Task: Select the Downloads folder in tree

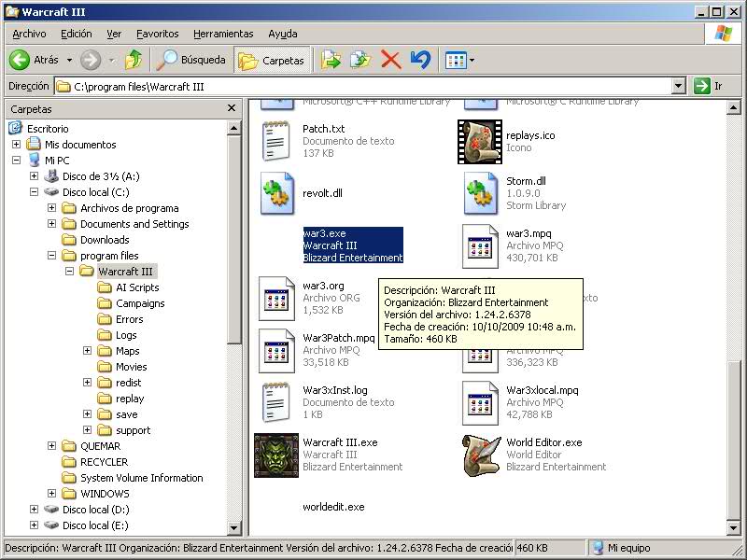Action: pyautogui.click(x=95, y=240)
